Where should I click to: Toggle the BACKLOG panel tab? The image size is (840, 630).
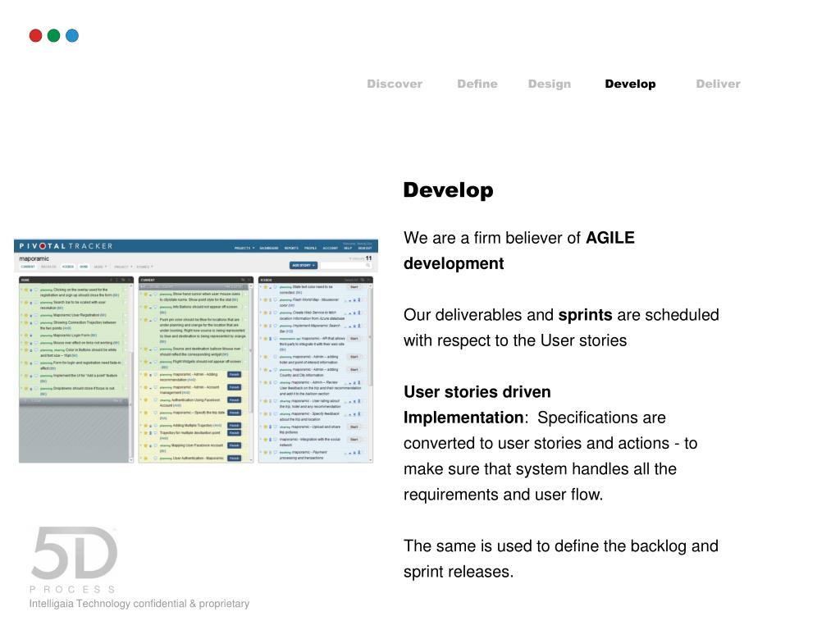[x=48, y=267]
